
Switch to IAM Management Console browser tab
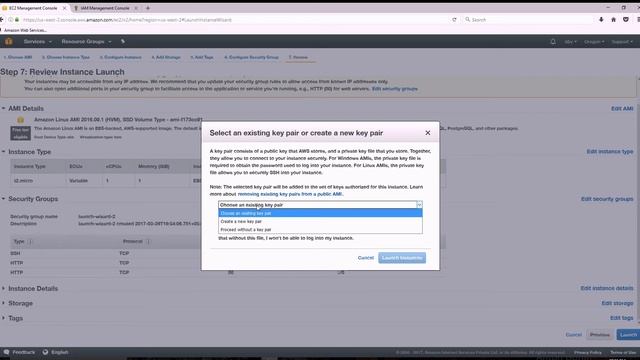(104, 8)
